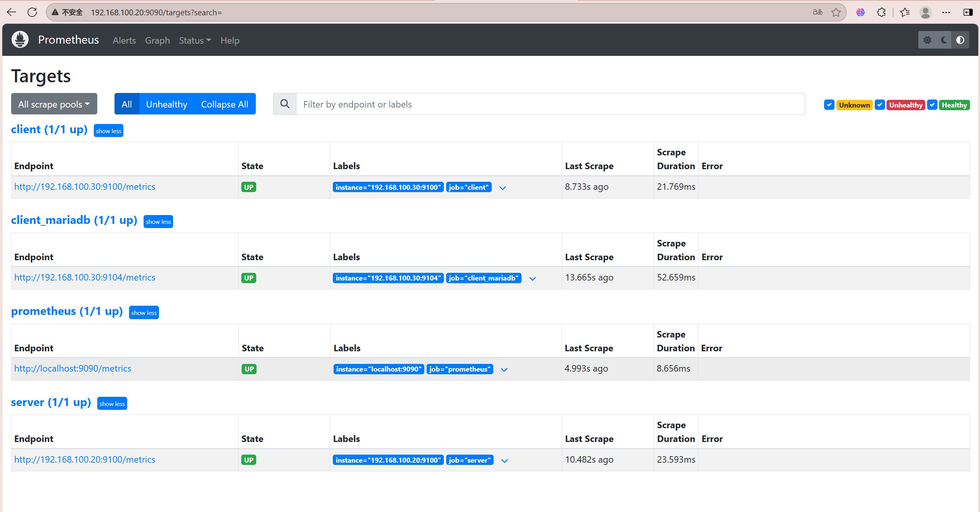Viewport: 980px width, 512px height.
Task: Click Collapse All button
Action: pyautogui.click(x=224, y=104)
